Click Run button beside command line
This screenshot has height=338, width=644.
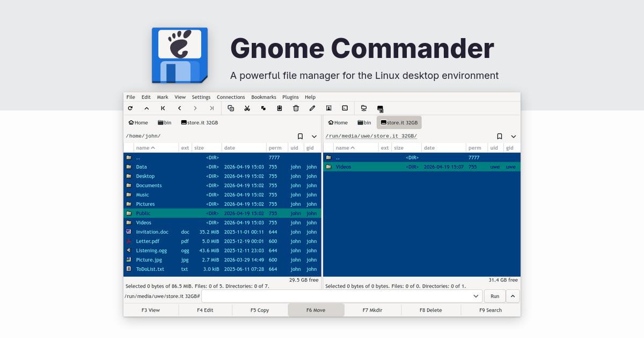point(495,296)
